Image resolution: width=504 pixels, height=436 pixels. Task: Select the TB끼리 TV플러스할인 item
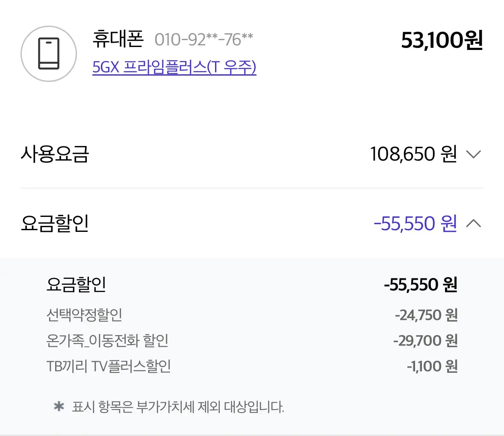coord(109,366)
